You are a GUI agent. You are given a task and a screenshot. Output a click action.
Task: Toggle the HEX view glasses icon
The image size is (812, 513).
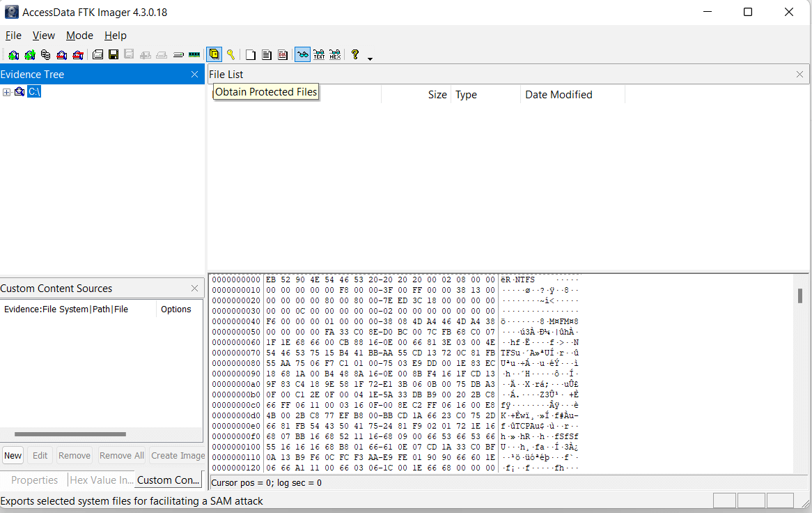coord(335,54)
